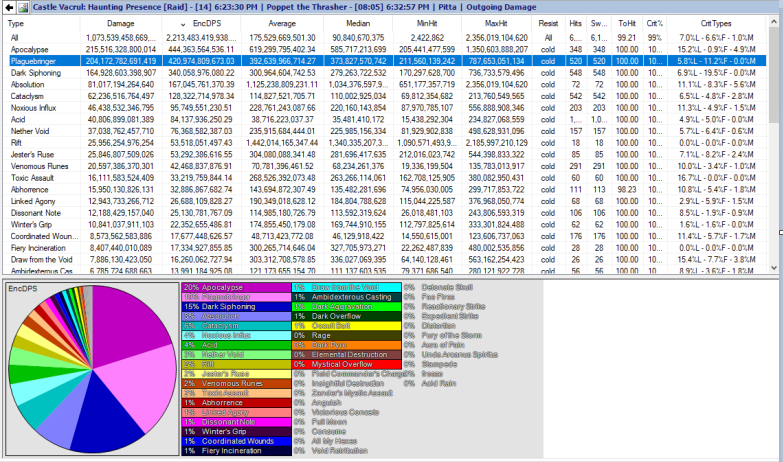Screen dimensions: 783x462
Task: Select the Nether Void row
Action: [386, 131]
